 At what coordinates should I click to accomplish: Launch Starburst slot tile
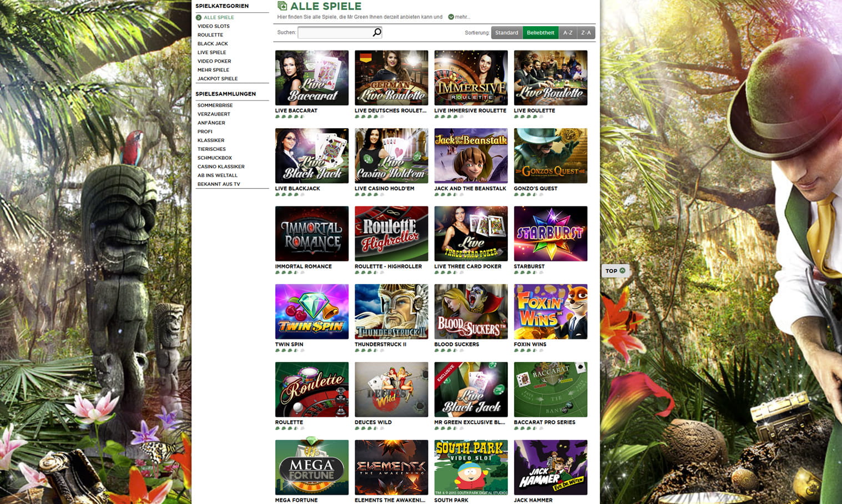551,234
